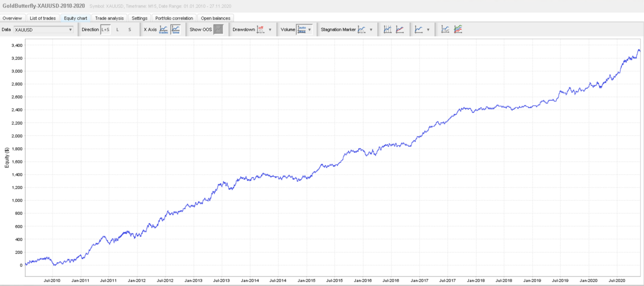Viewport: 644px width, 286px height.
Task: Set X Axis to time icon
Action: click(175, 29)
